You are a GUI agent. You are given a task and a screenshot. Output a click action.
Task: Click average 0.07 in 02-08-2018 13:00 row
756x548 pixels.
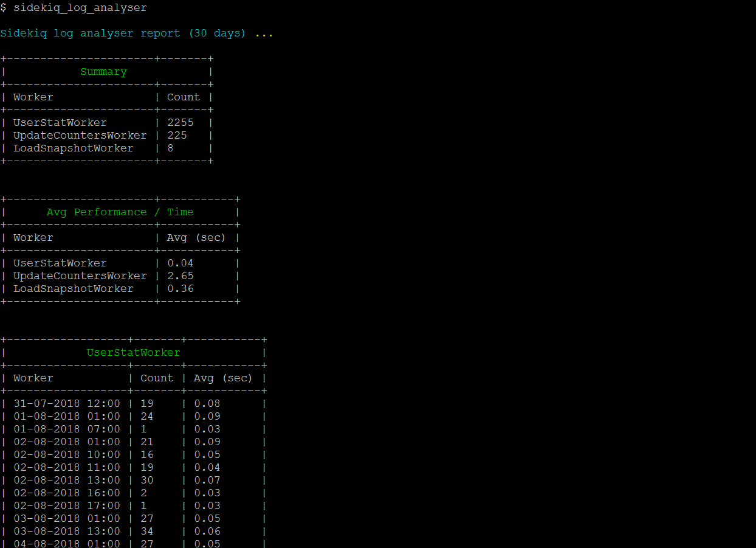[207, 480]
